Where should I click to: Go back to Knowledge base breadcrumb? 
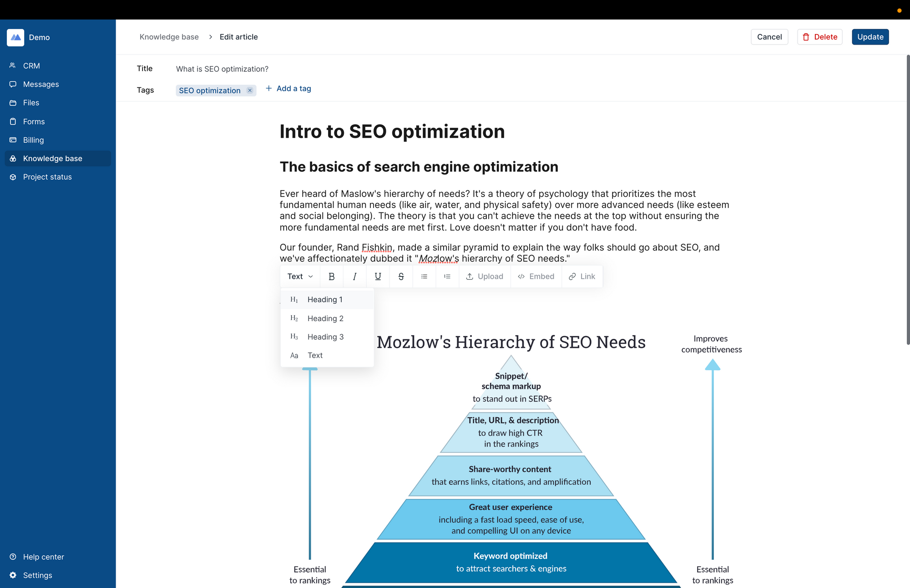[169, 37]
